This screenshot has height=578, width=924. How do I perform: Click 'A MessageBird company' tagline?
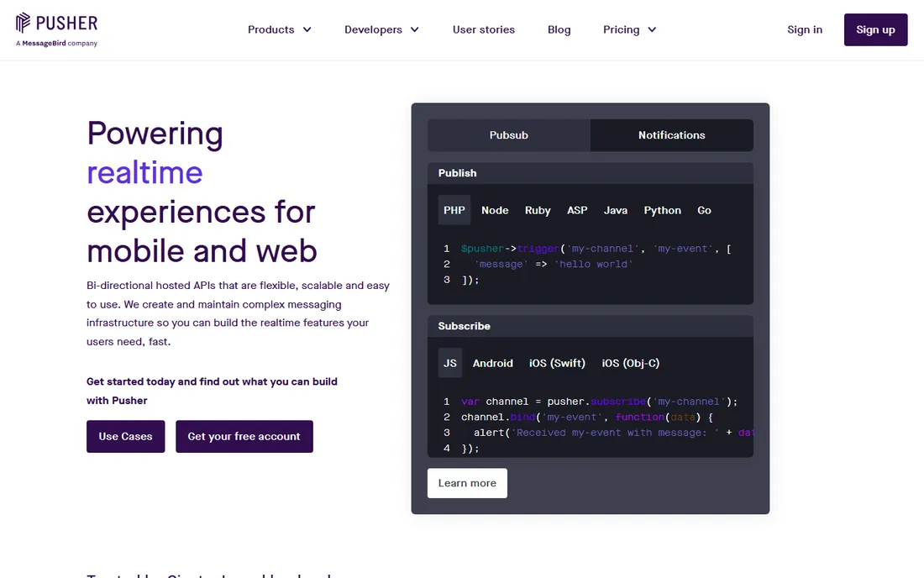pyautogui.click(x=56, y=43)
